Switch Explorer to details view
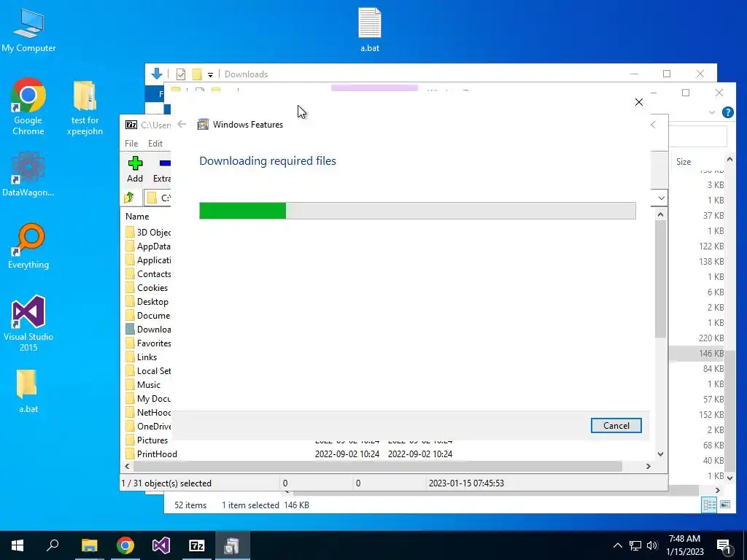Screen dimensions: 747x560 (709, 505)
